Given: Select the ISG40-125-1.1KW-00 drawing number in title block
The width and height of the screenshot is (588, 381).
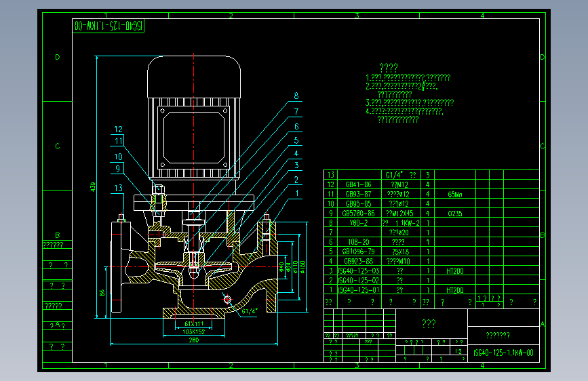Looking at the screenshot, I should point(503,353).
